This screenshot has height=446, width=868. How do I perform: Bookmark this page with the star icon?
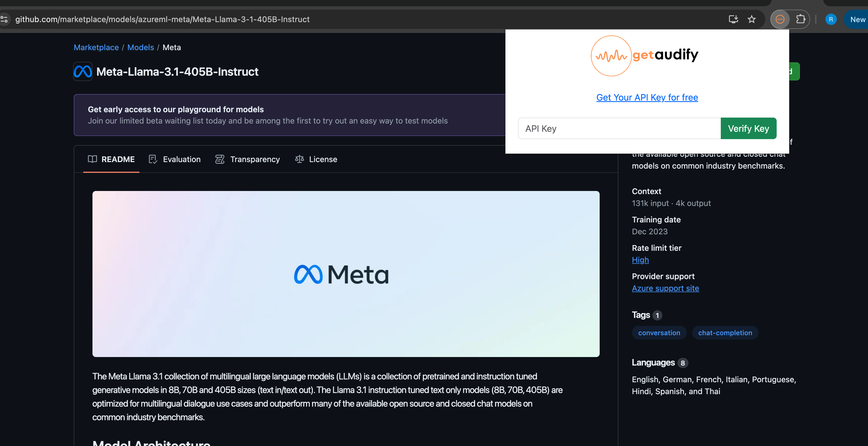coord(751,20)
